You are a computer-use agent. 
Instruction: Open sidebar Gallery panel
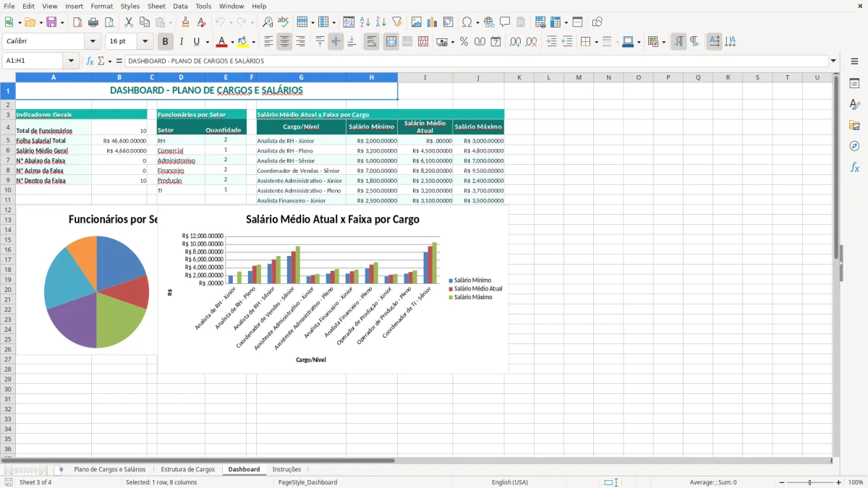pyautogui.click(x=854, y=125)
